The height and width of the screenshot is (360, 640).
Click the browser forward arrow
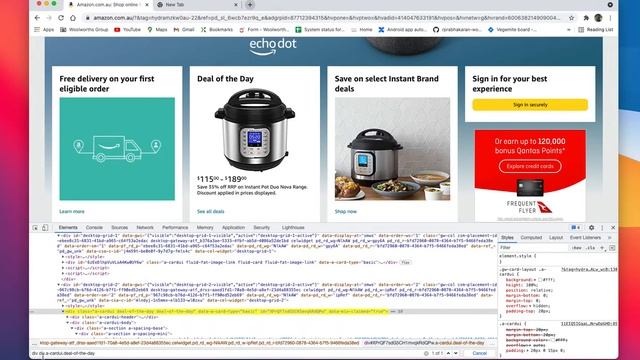49,18
